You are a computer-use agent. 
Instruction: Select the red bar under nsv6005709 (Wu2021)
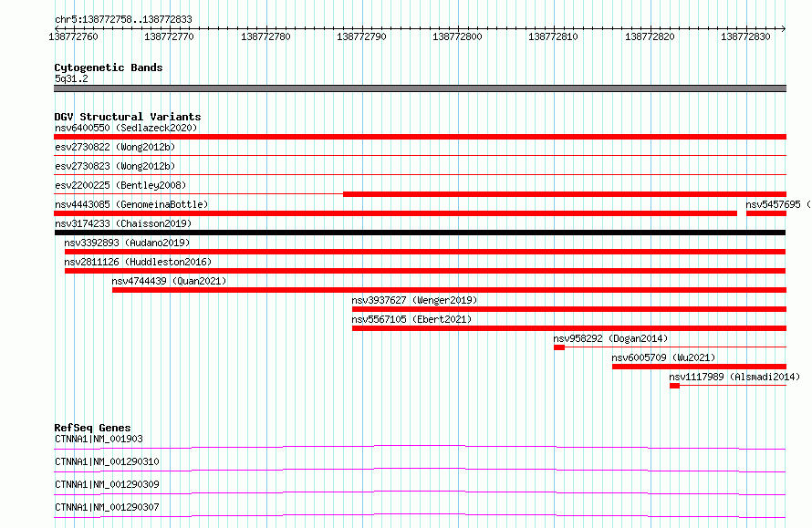[x=699, y=367]
